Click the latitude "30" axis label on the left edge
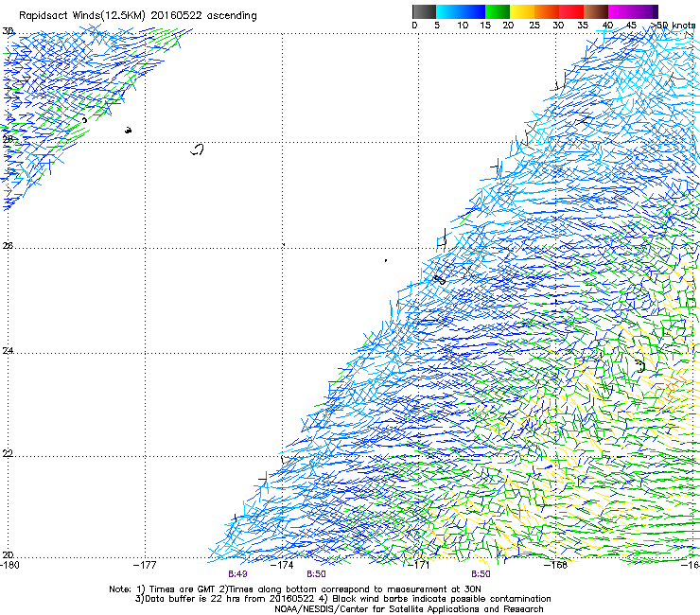The image size is (700, 615). [x=8, y=31]
